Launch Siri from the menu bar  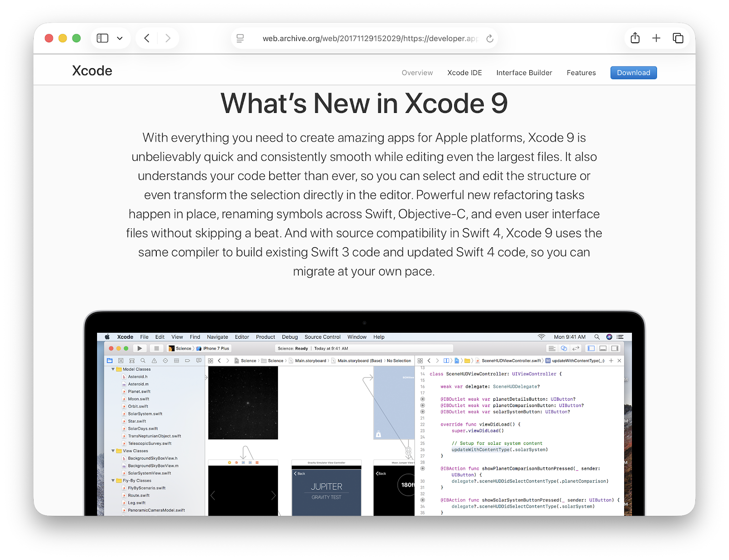point(609,337)
